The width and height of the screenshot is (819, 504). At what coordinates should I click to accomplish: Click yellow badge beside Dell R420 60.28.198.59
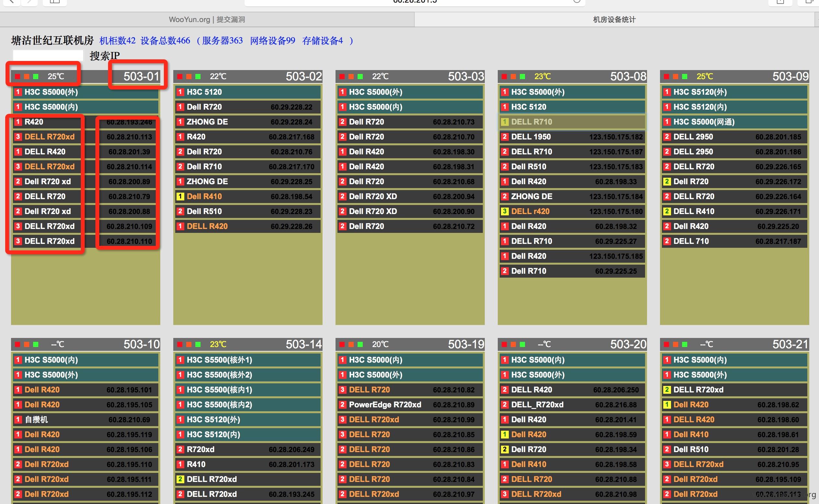505,435
